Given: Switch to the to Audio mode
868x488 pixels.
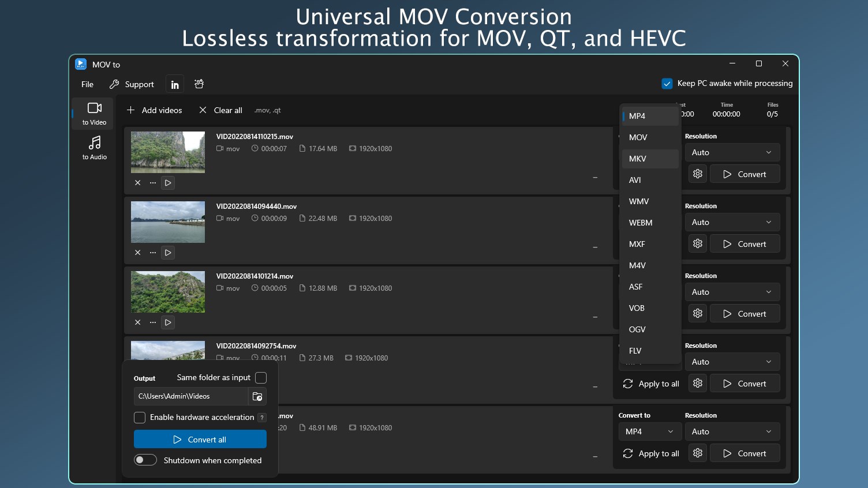Looking at the screenshot, I should click(x=94, y=148).
